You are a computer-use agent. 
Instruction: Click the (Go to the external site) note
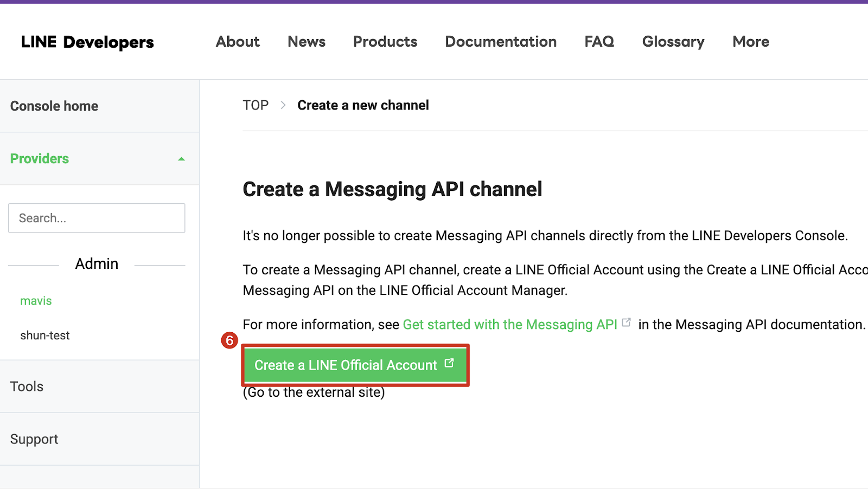point(314,392)
